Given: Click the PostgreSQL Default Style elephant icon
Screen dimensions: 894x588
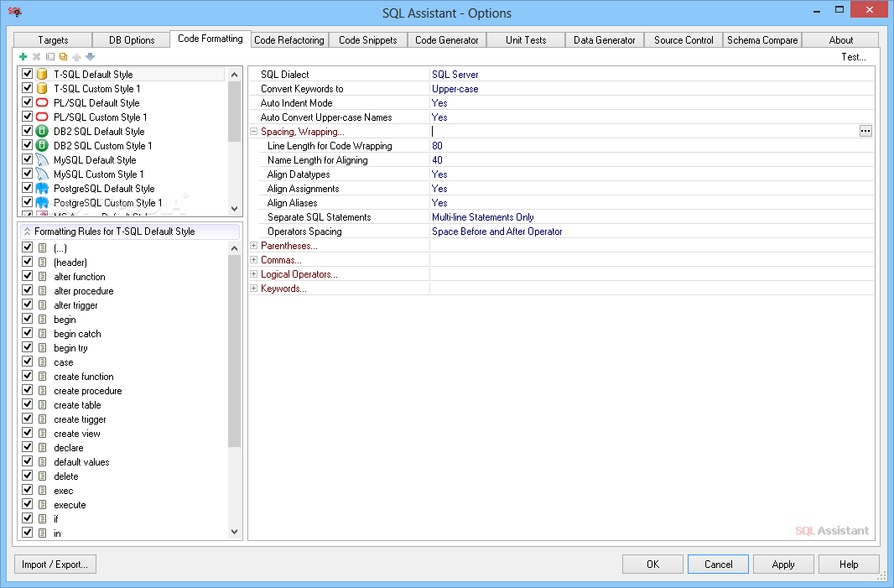Looking at the screenshot, I should click(x=42, y=188).
